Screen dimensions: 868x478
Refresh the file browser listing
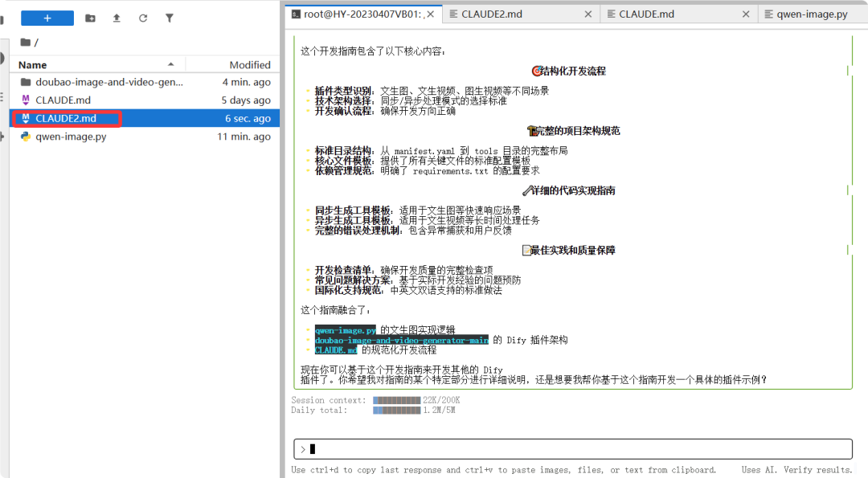(143, 18)
